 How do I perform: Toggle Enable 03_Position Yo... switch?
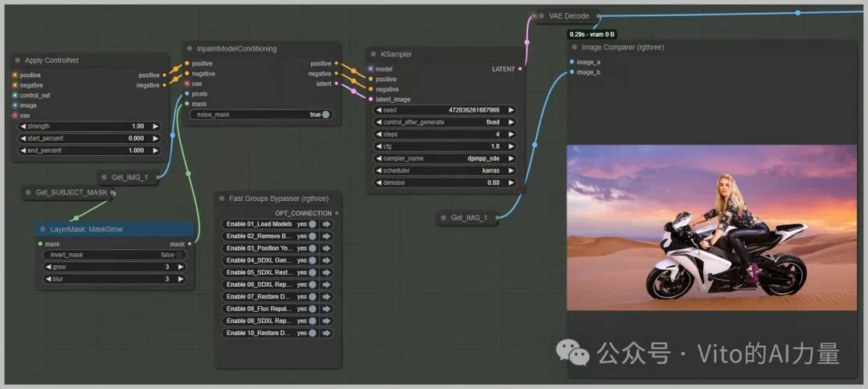click(x=313, y=248)
